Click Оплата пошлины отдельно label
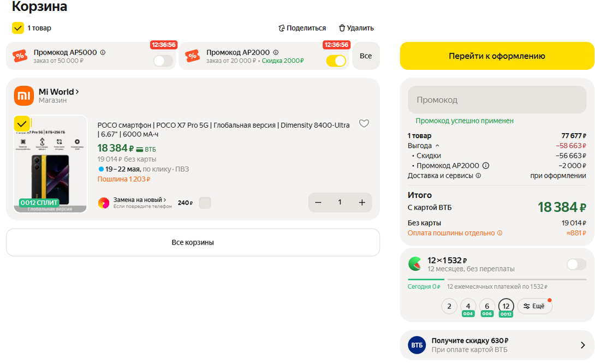 pyautogui.click(x=451, y=233)
